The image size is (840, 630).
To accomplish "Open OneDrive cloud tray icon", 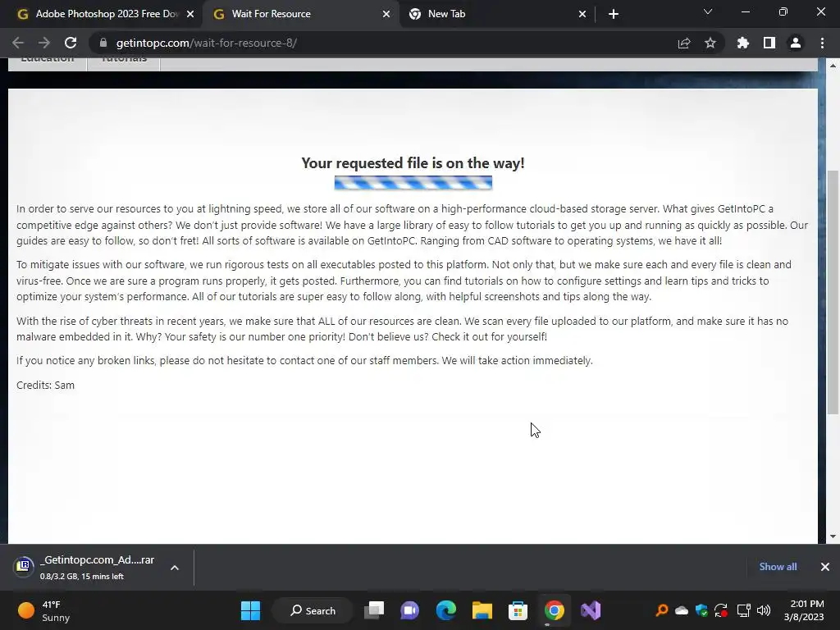I will click(682, 610).
